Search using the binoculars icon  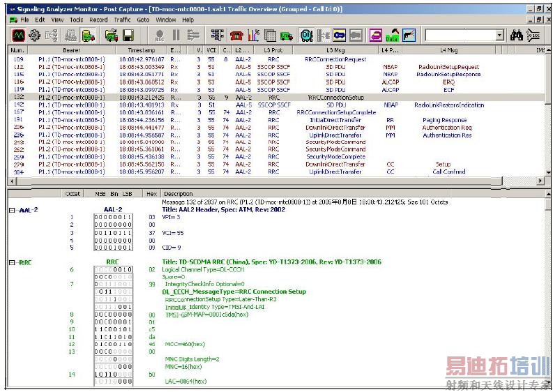click(517, 36)
